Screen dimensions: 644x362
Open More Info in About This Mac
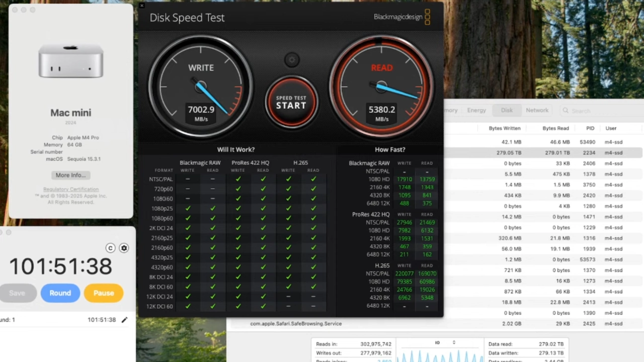[71, 175]
